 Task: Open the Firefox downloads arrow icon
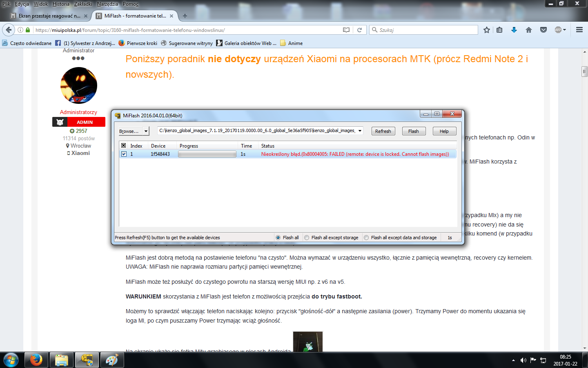point(514,30)
